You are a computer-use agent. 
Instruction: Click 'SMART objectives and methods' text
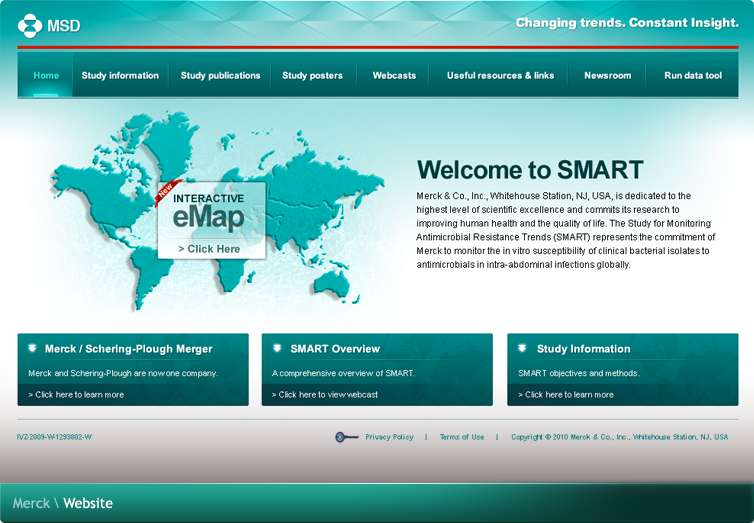click(x=579, y=373)
